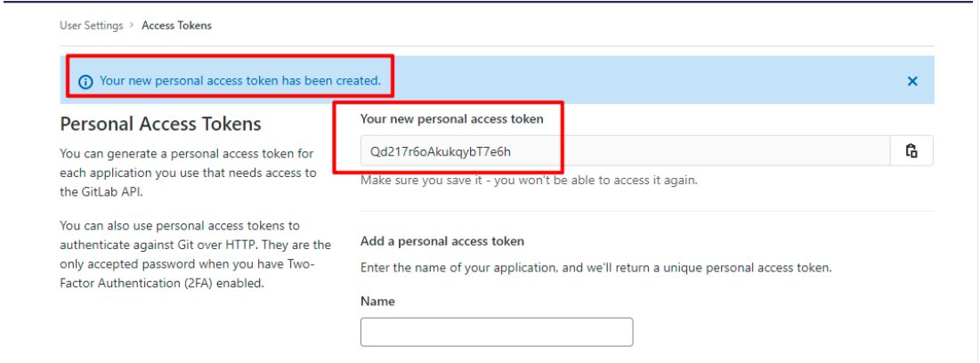Click the 'Your new personal access token' label
Screen dimensions: 980x363
(464, 118)
